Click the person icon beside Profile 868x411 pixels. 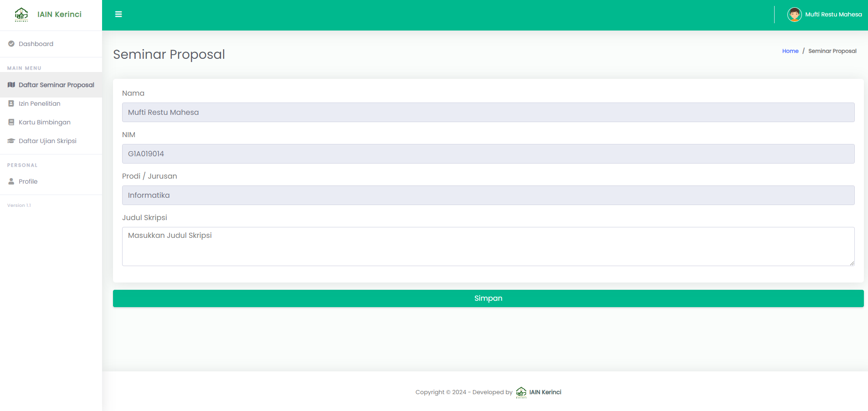click(11, 181)
